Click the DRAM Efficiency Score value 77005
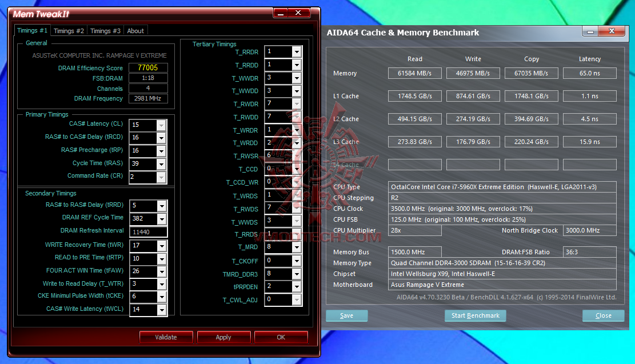The width and height of the screenshot is (635, 364). point(148,67)
